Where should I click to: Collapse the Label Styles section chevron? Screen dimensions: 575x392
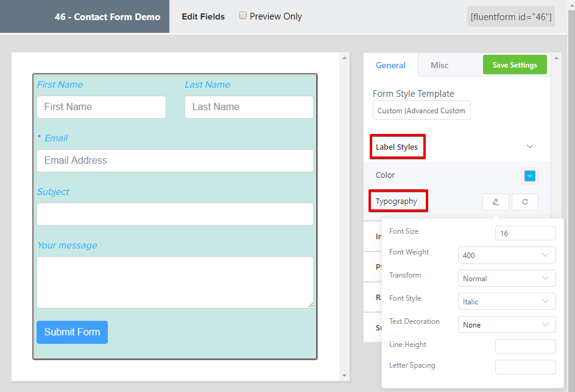click(529, 147)
